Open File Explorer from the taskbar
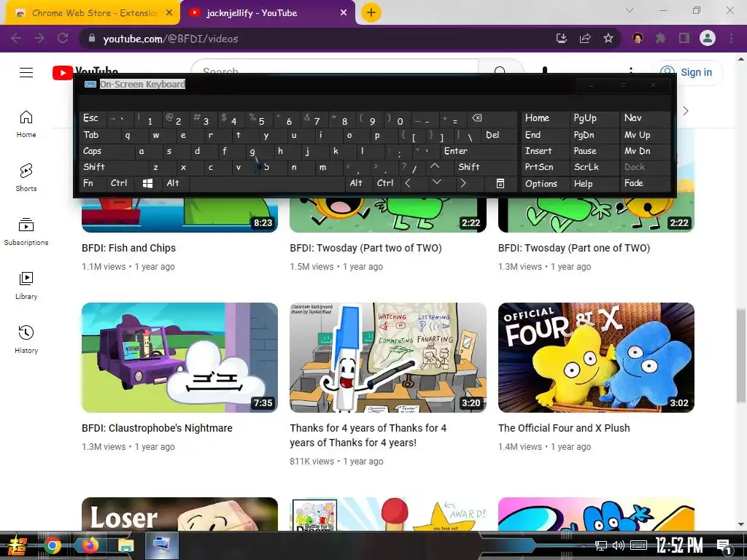This screenshot has height=560, width=747. [x=125, y=545]
